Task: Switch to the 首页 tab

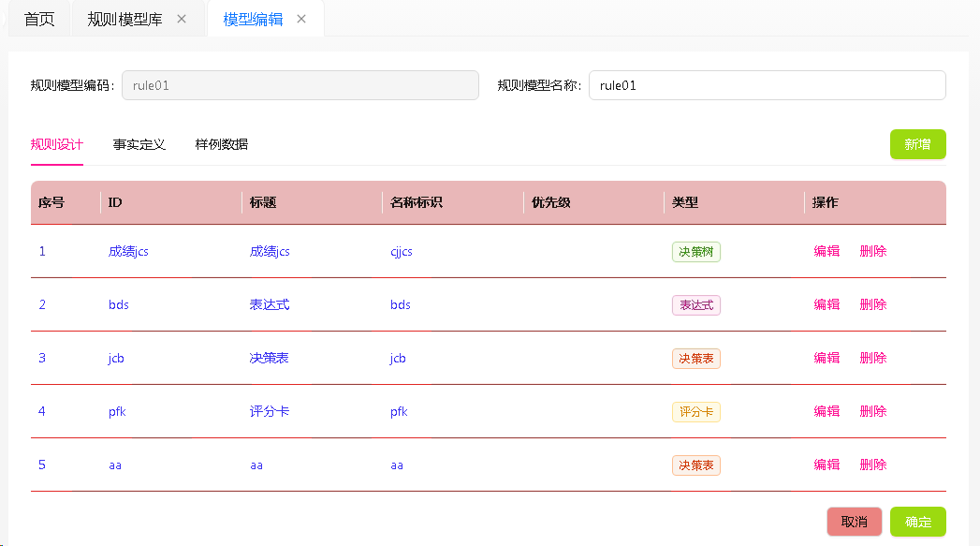Action: point(39,19)
